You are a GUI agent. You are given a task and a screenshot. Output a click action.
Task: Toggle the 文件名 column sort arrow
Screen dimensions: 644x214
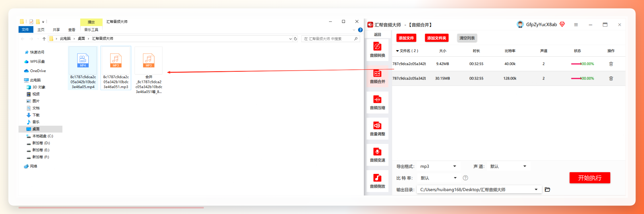tap(398, 51)
